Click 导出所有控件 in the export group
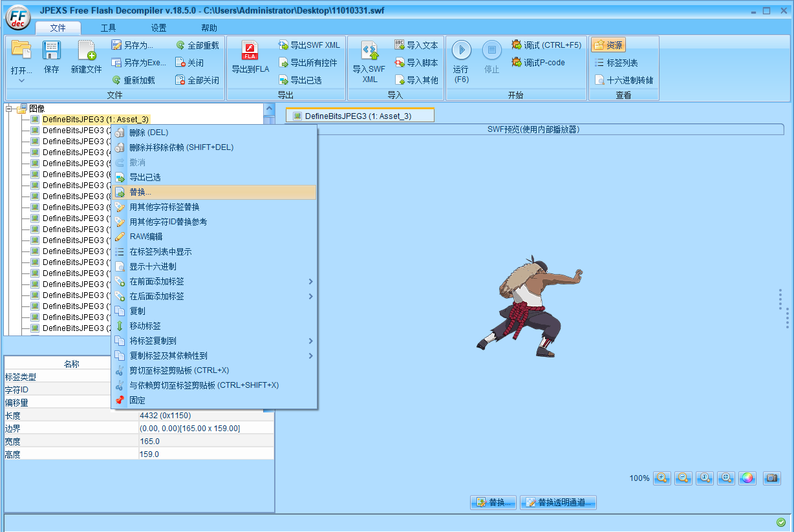This screenshot has height=532, width=794. [308, 63]
